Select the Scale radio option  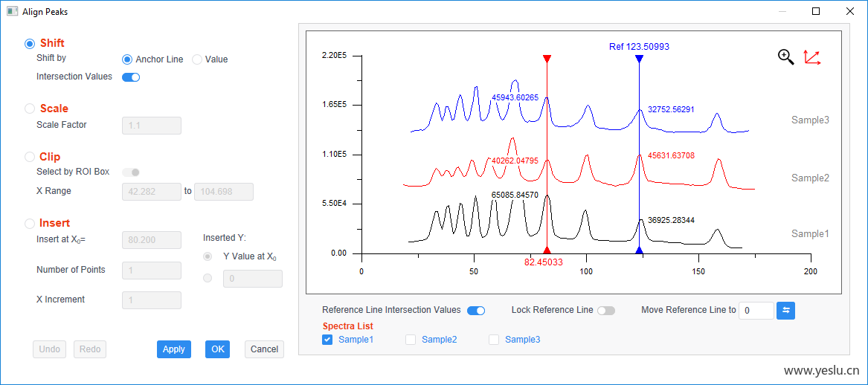[29, 109]
